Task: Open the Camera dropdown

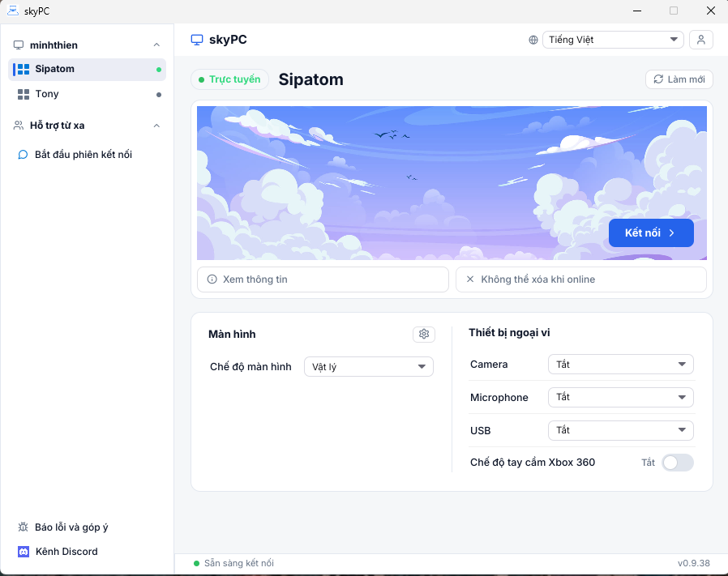Action: click(621, 365)
